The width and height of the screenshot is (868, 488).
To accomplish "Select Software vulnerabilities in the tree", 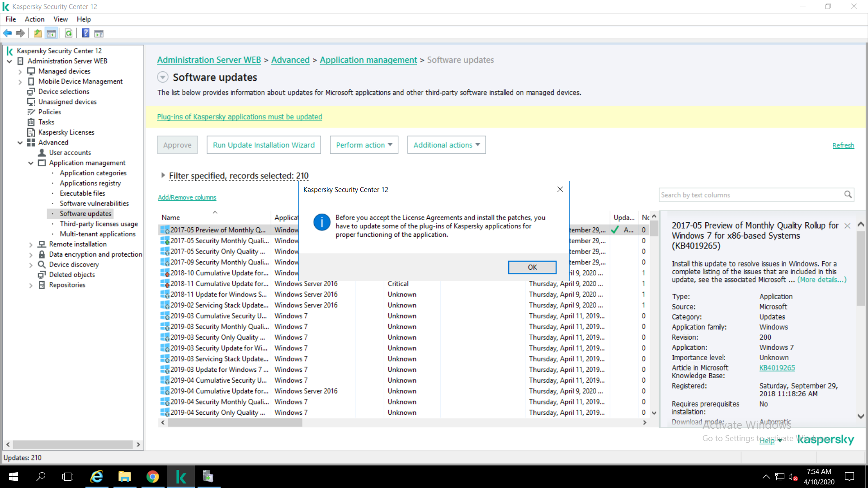I will (94, 203).
